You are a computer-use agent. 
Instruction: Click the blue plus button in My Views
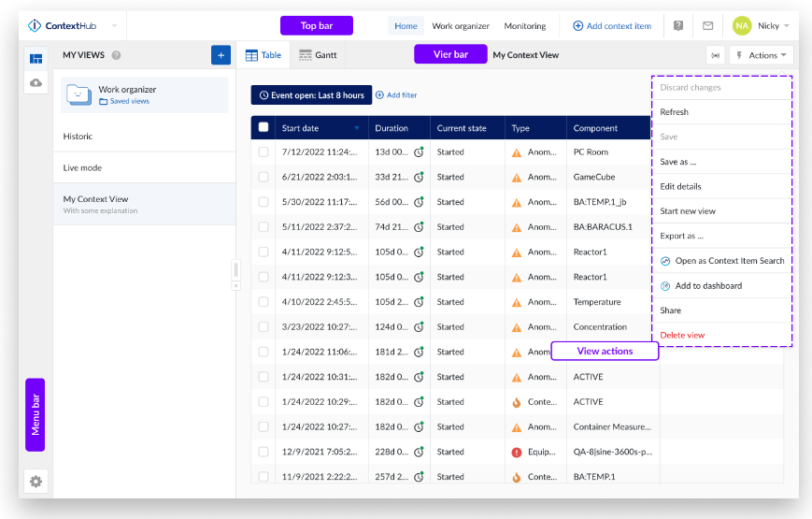[221, 55]
